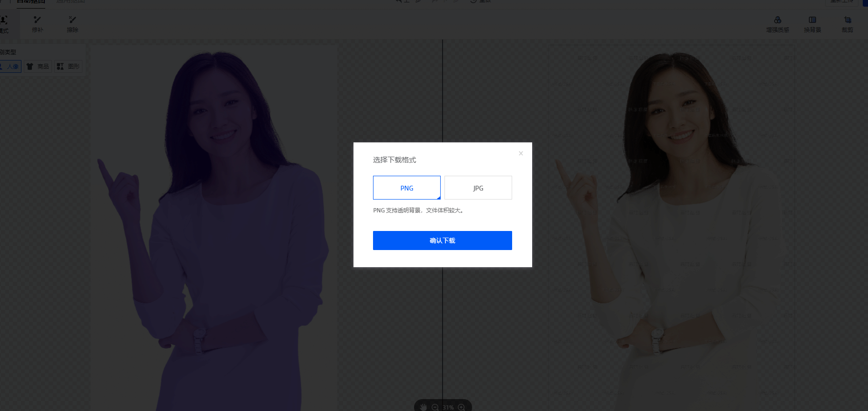Image resolution: width=868 pixels, height=411 pixels.
Task: Switch to the 自动抠图 tab
Action: pos(30,2)
